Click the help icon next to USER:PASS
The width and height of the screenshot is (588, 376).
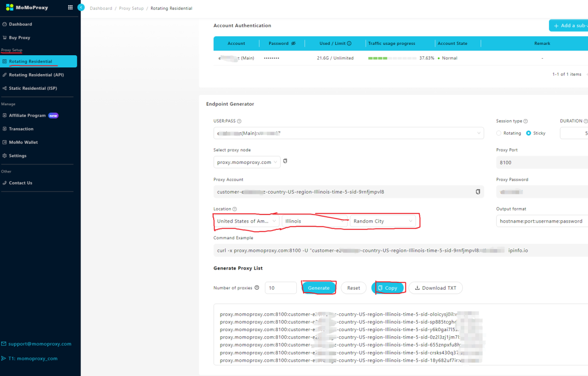[x=239, y=121]
